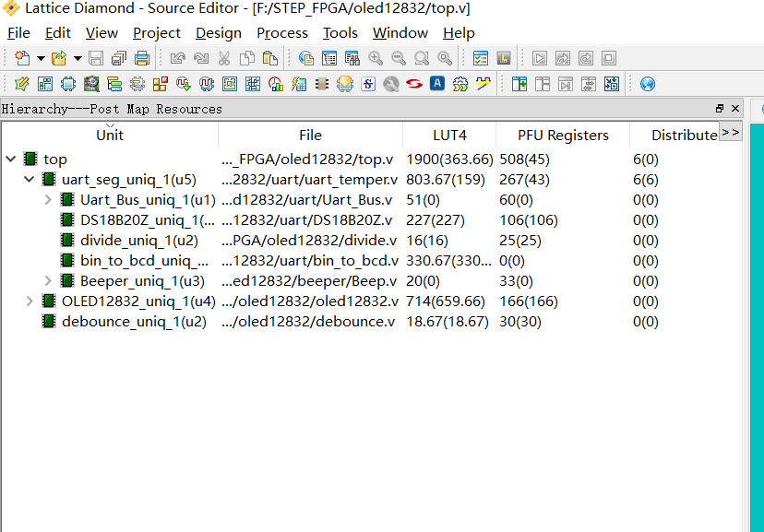Open the Programmer download icon
This screenshot has width=764, height=532.
click(x=345, y=84)
